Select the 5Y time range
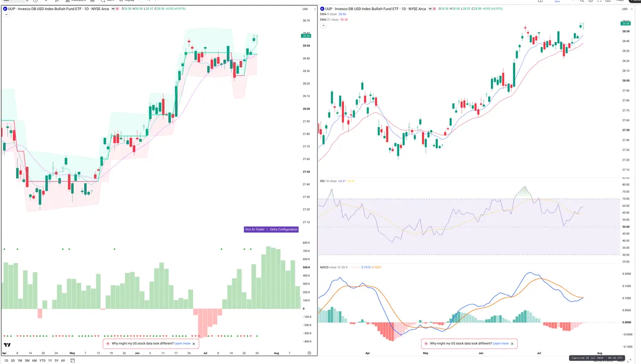Image resolution: width=641 pixels, height=364 pixels. (x=57, y=361)
